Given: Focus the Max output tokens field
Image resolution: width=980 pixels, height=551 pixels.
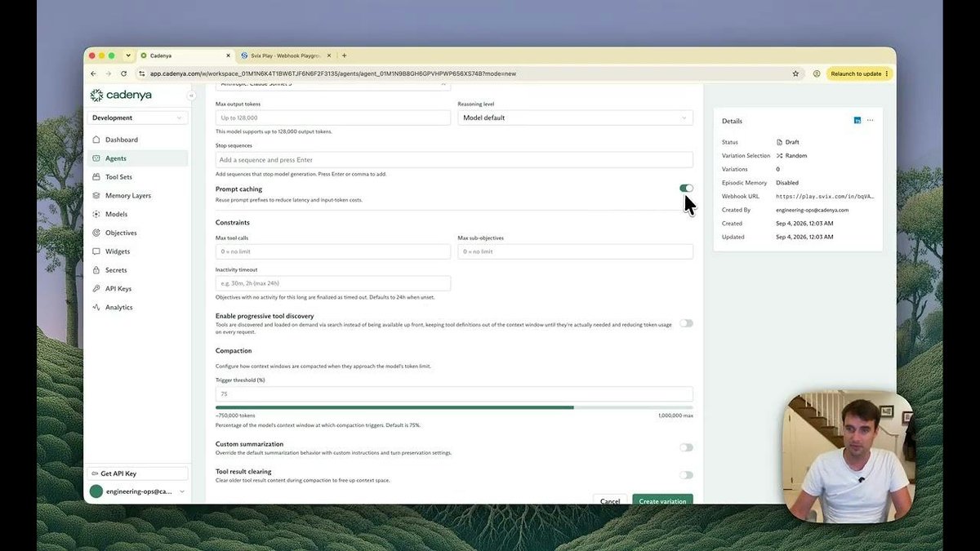Looking at the screenshot, I should (x=333, y=118).
